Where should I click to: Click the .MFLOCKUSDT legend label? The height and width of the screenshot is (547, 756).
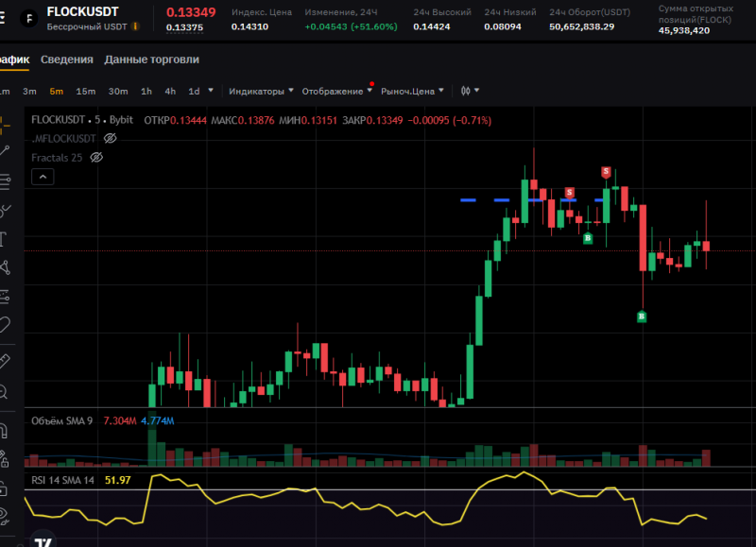[63, 138]
